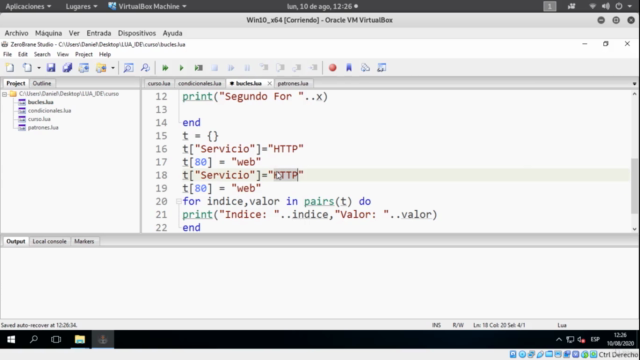The width and height of the screenshot is (640, 360).
Task: Open VirtualBox Dispositivos menu
Action: (x=137, y=33)
